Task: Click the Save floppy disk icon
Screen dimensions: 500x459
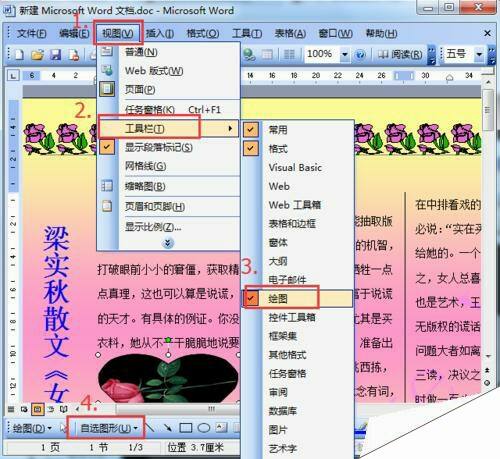Action: (x=55, y=54)
